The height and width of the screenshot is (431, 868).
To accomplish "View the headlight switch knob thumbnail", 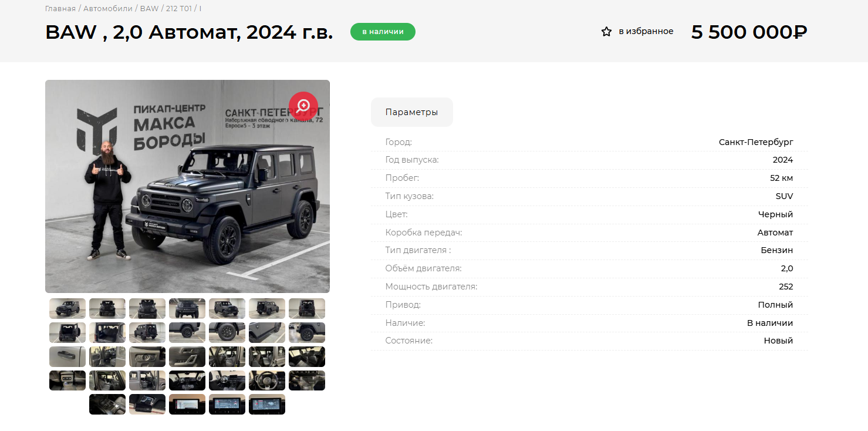I will click(x=147, y=356).
